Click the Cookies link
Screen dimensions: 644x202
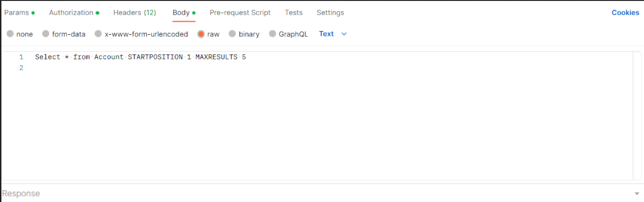(x=625, y=13)
